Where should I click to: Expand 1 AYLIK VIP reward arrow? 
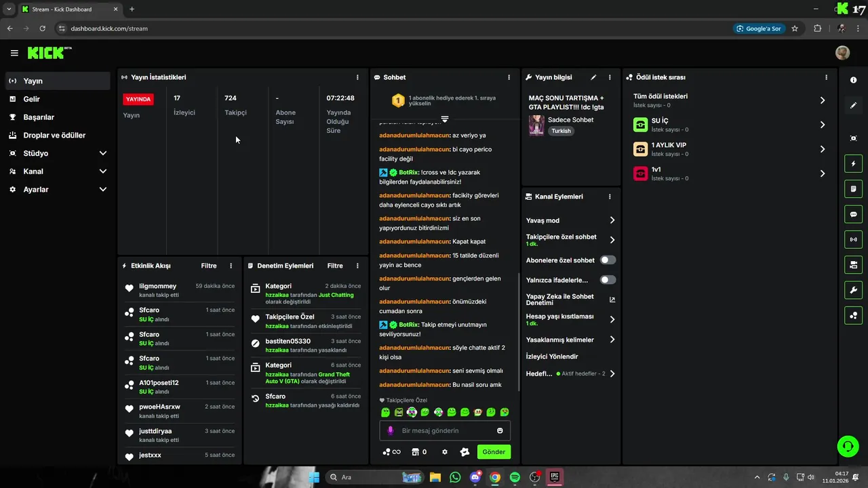tap(823, 149)
